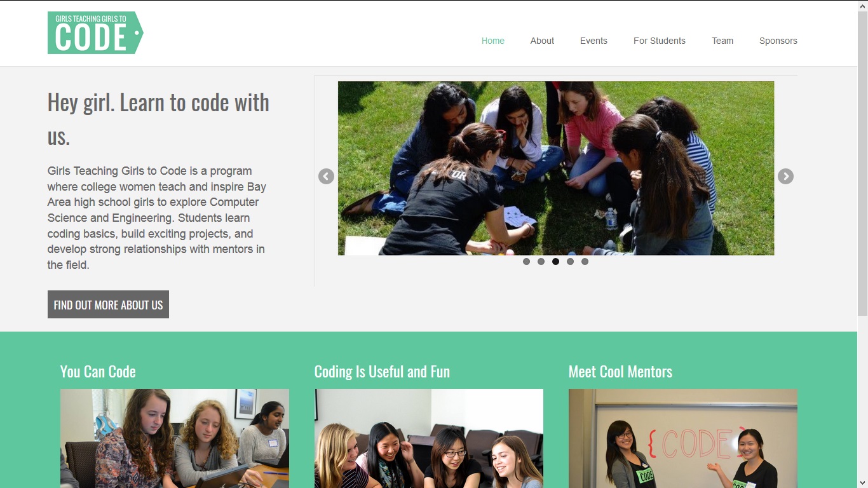Select the first carousel dot
The height and width of the screenshot is (488, 868).
tap(526, 262)
